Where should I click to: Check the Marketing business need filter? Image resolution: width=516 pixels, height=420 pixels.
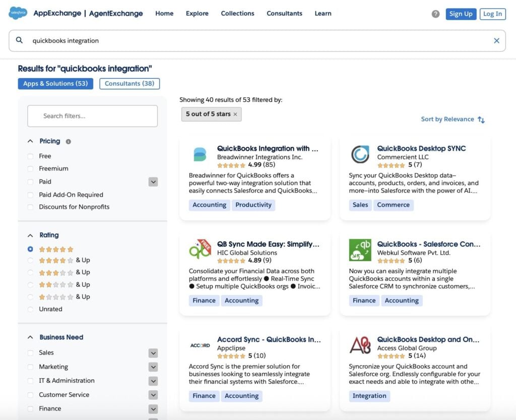[30, 367]
